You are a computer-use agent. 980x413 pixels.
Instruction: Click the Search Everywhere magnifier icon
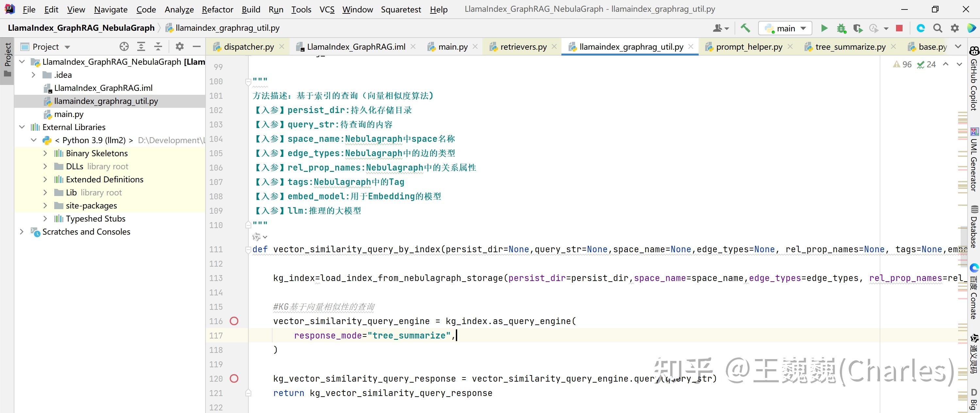pyautogui.click(x=938, y=28)
